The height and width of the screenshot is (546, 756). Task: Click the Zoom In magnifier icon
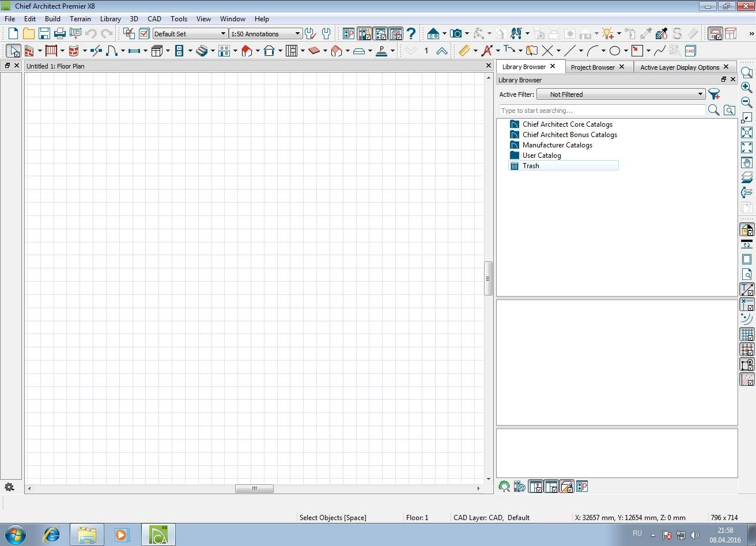tap(747, 88)
